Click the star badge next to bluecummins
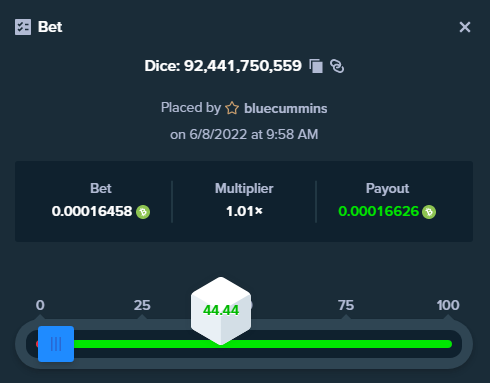Image resolution: width=490 pixels, height=383 pixels. tap(232, 108)
